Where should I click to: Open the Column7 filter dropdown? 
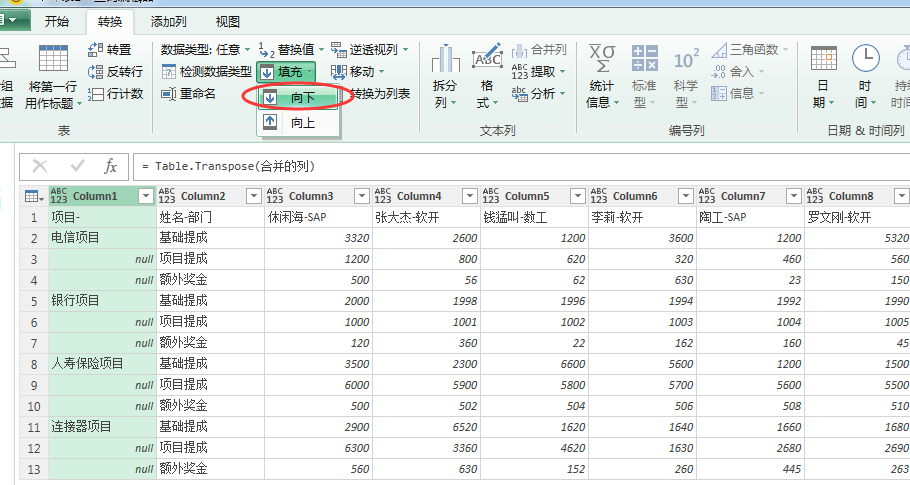point(793,196)
